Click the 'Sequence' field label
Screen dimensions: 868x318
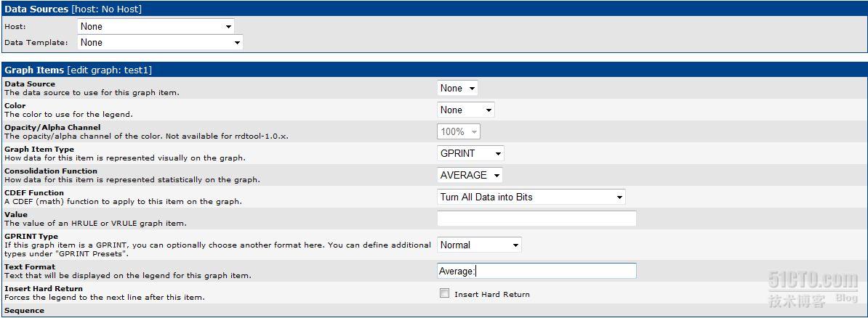click(x=25, y=311)
